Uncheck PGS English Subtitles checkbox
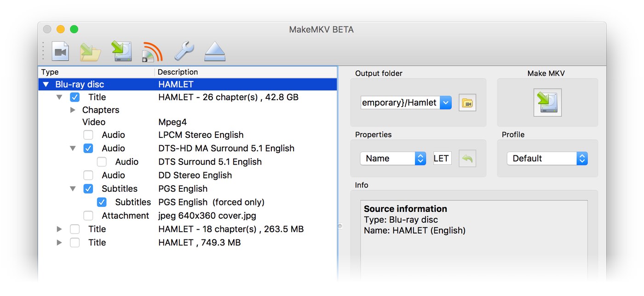The height and width of the screenshot is (296, 644). [x=88, y=189]
